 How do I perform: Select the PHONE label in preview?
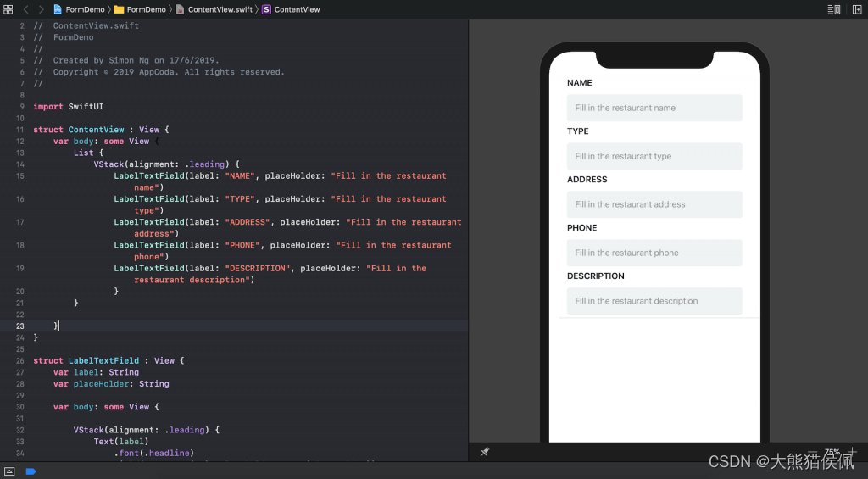pyautogui.click(x=581, y=227)
